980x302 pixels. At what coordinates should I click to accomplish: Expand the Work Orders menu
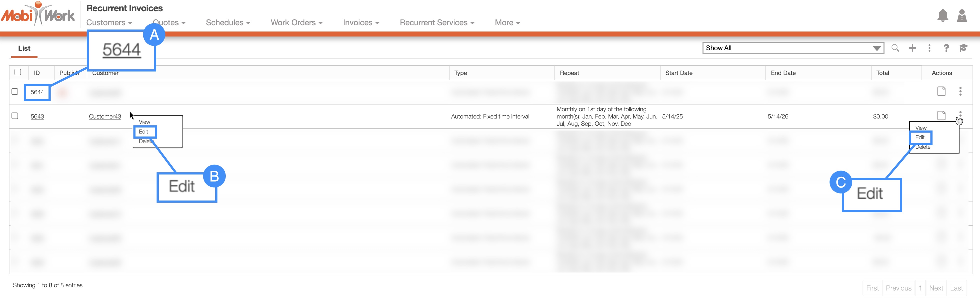pyautogui.click(x=296, y=23)
